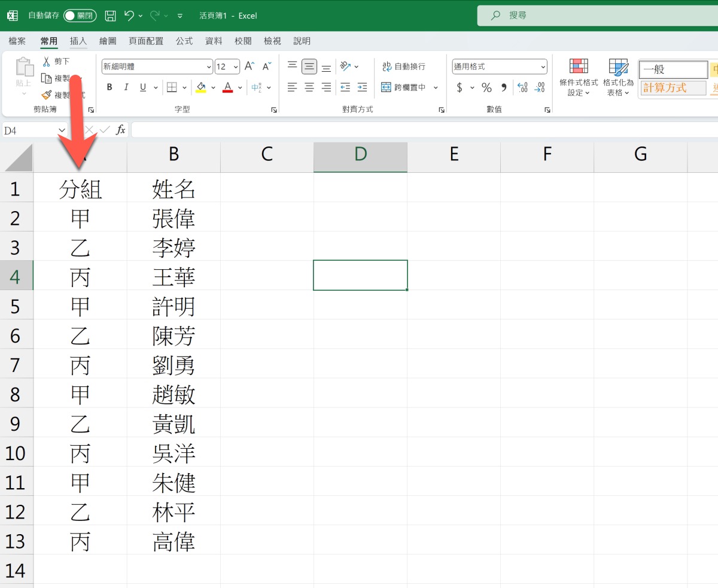This screenshot has height=588, width=718.
Task: Click the Save icon in title bar
Action: pyautogui.click(x=110, y=16)
